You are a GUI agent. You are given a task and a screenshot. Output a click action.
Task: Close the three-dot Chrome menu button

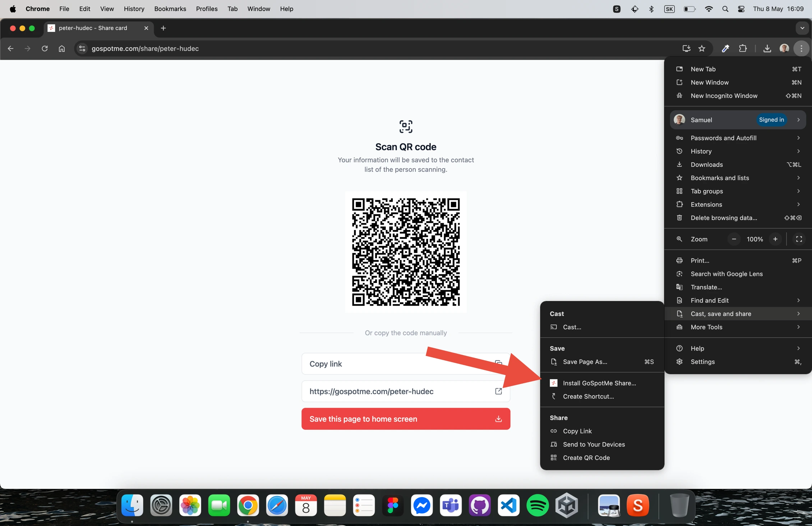802,49
